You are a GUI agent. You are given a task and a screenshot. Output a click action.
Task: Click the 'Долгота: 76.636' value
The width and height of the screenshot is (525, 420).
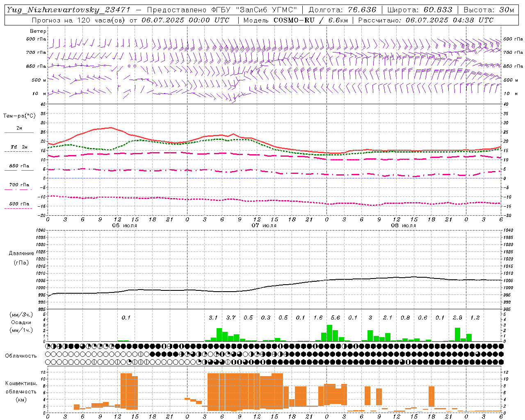pyautogui.click(x=342, y=10)
